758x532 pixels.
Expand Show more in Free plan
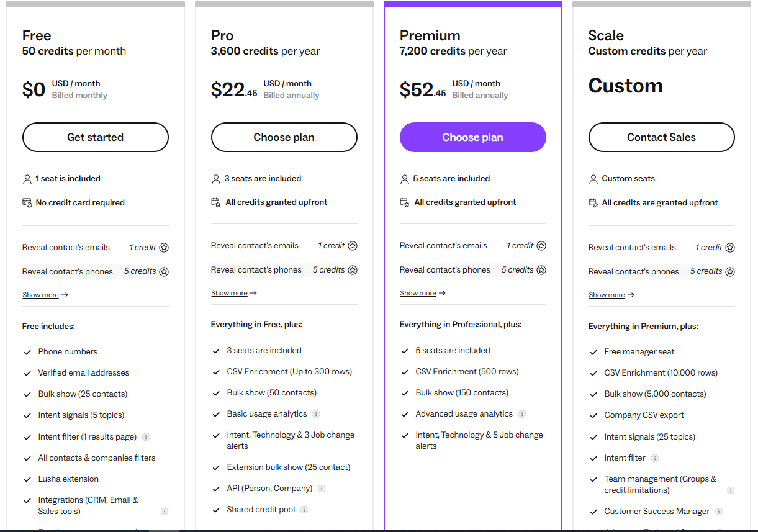45,295
